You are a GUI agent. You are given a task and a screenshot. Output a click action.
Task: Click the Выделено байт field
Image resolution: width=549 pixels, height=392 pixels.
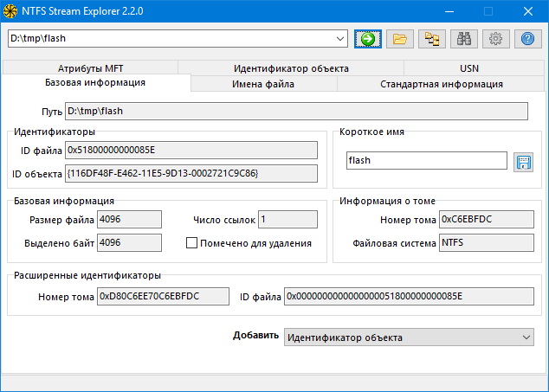click(x=129, y=242)
